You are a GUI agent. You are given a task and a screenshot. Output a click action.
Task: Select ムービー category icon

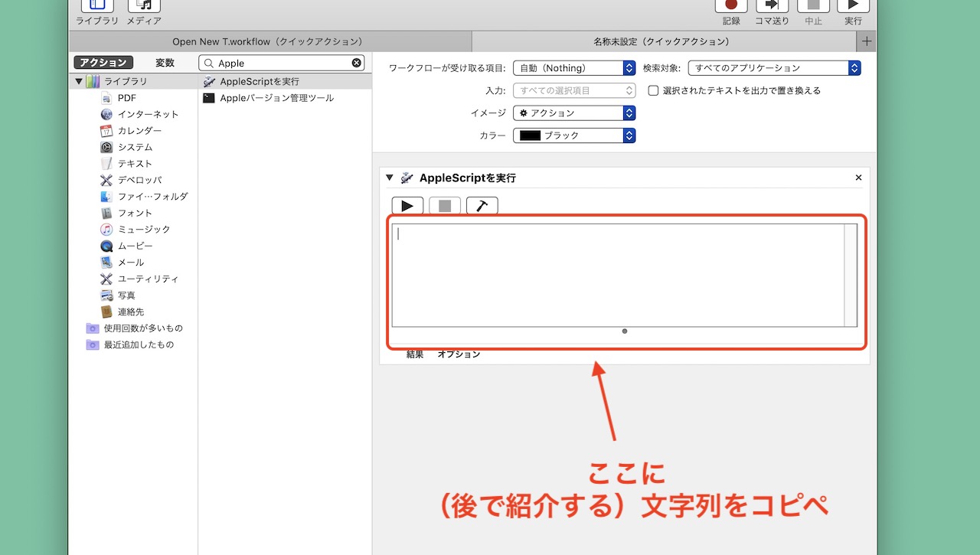point(106,246)
